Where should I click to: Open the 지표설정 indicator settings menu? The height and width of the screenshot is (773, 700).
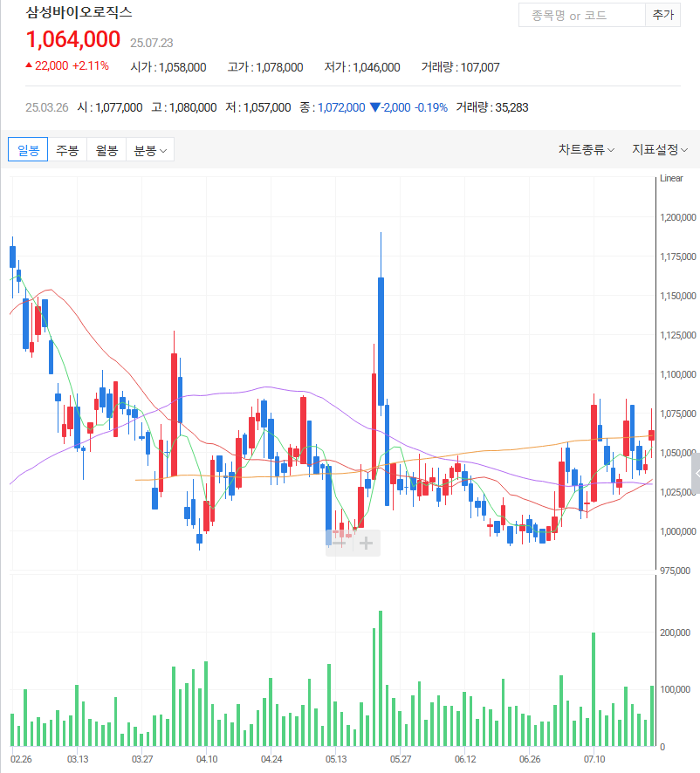coord(660,149)
